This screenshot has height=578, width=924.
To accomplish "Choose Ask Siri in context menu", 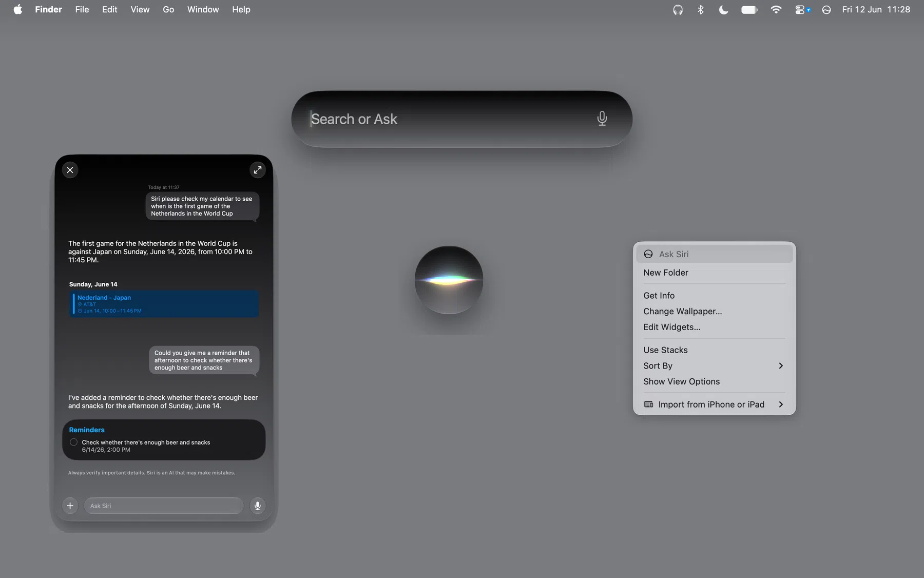I will tap(715, 254).
